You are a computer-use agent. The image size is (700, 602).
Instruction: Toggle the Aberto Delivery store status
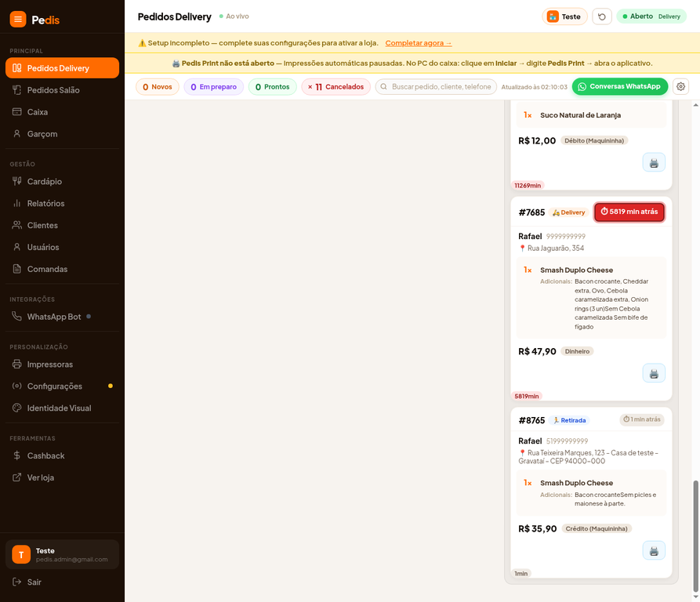[651, 16]
